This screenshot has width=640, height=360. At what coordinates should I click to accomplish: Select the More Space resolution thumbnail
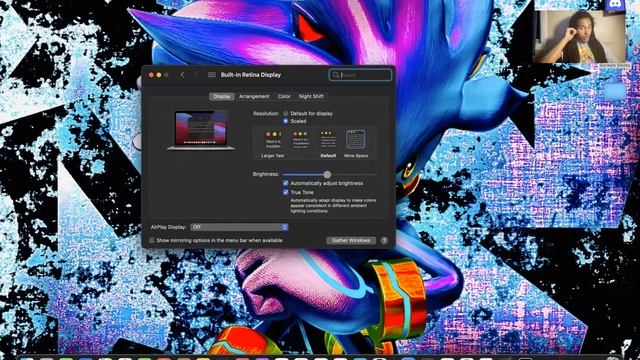(356, 140)
